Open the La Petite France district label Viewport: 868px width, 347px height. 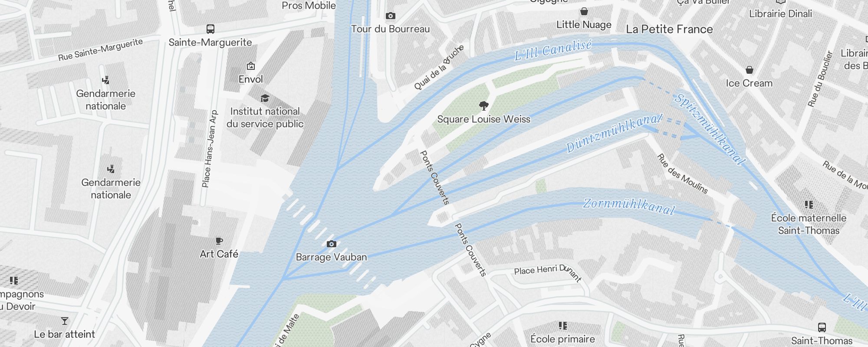[669, 29]
